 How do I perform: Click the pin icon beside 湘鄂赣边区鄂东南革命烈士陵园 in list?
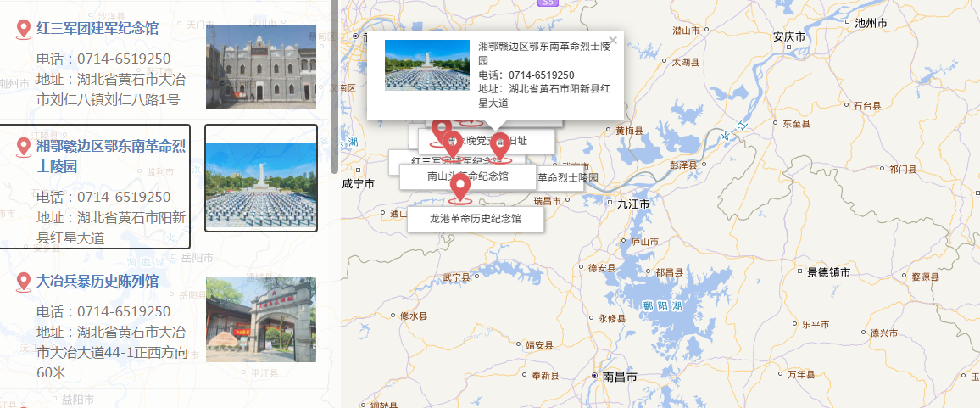coord(24,147)
